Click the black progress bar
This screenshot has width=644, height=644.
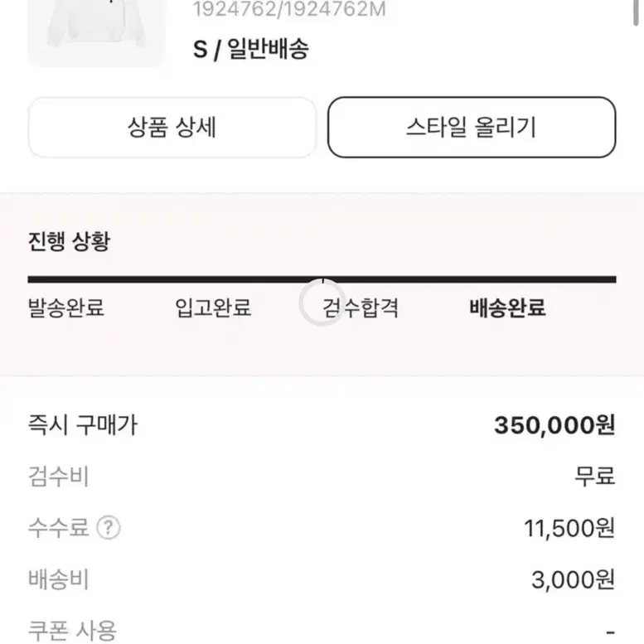tap(322, 279)
